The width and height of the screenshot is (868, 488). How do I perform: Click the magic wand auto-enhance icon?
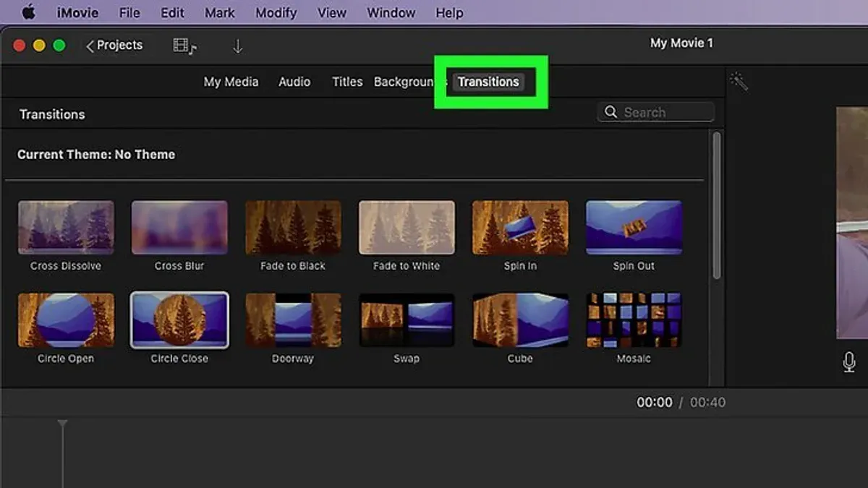coord(739,81)
